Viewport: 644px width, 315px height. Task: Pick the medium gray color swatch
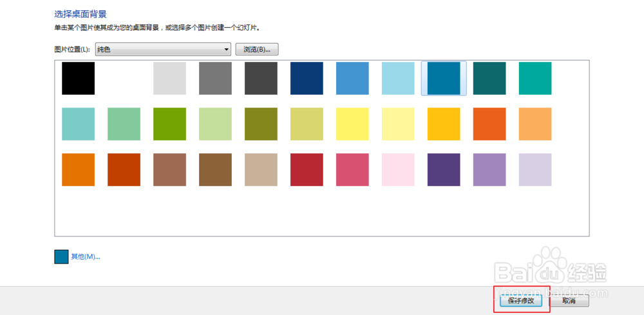215,79
